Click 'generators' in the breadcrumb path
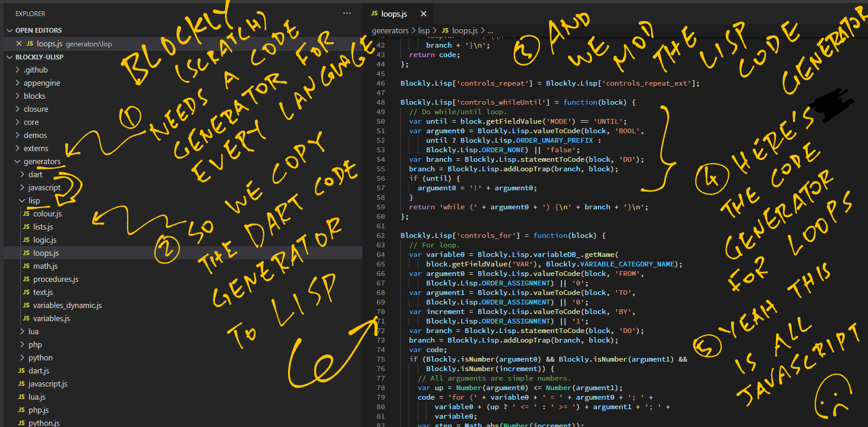 coord(390,30)
